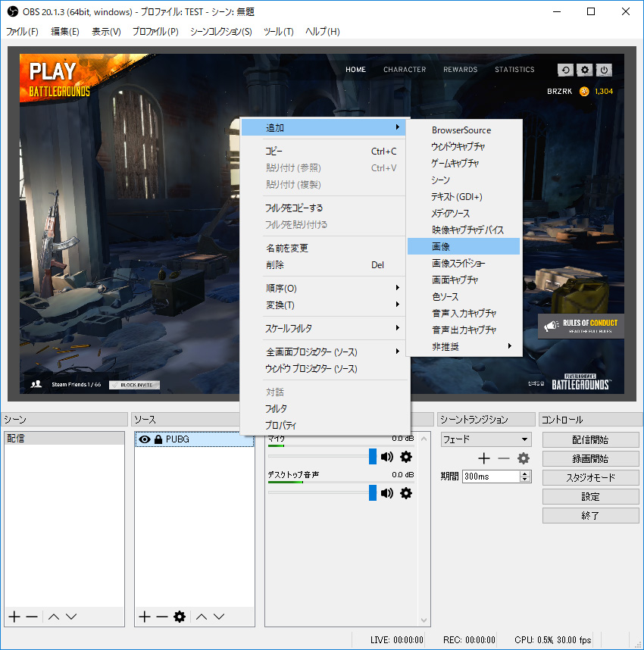This screenshot has width=644, height=650.
Task: Toggle visibility eye of PUBG source
Action: pyautogui.click(x=145, y=439)
